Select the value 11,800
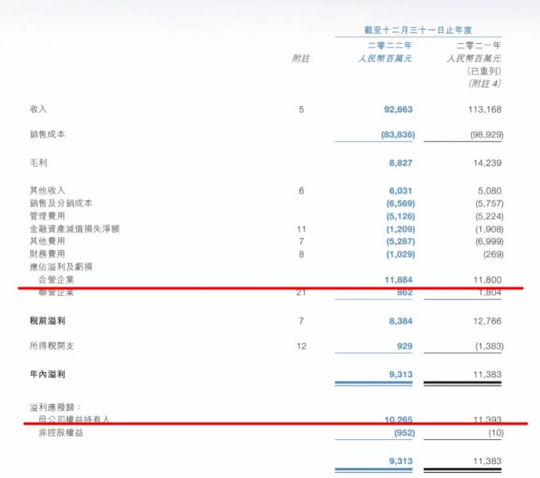The height and width of the screenshot is (478, 540). (487, 280)
